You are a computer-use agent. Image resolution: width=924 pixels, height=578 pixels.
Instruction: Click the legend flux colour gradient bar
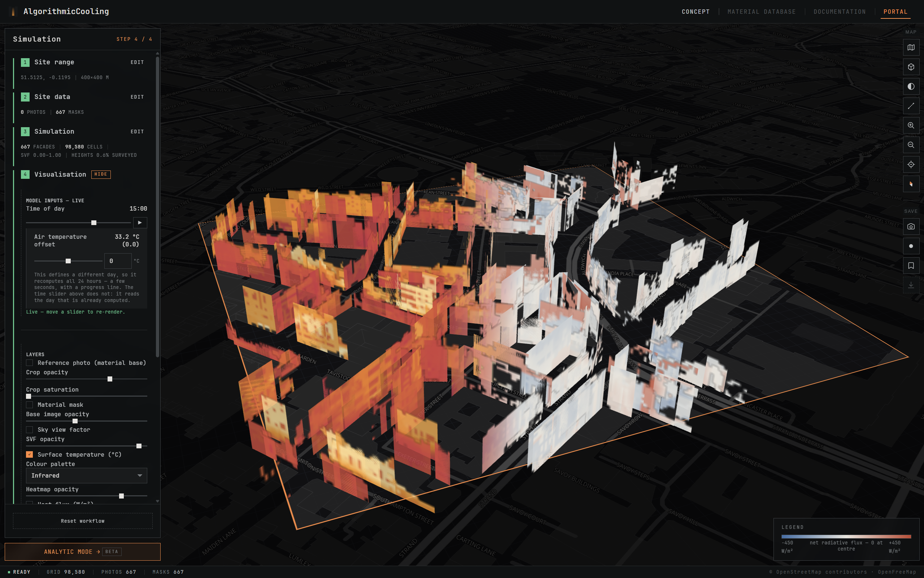[846, 537]
